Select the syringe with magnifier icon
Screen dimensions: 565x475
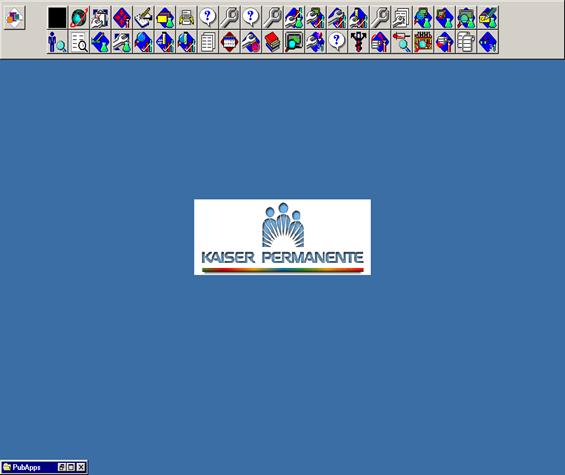[x=401, y=42]
